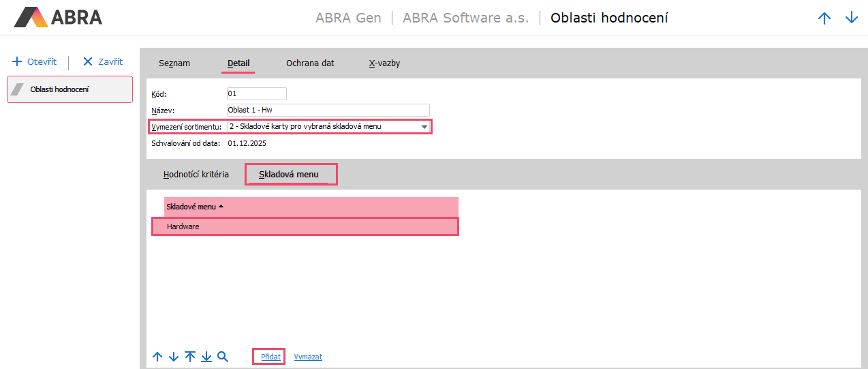Select the Skladová menu subtab
This screenshot has height=369, width=868.
(289, 175)
